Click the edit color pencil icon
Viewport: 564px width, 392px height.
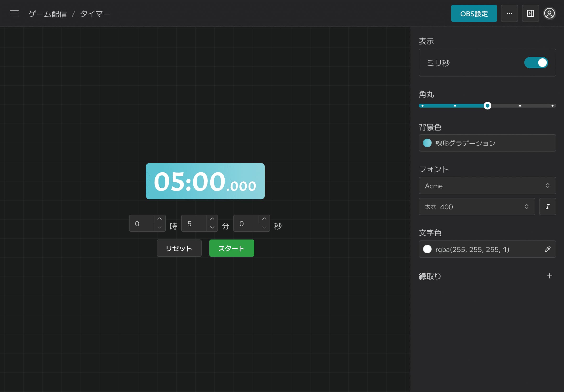(x=548, y=249)
